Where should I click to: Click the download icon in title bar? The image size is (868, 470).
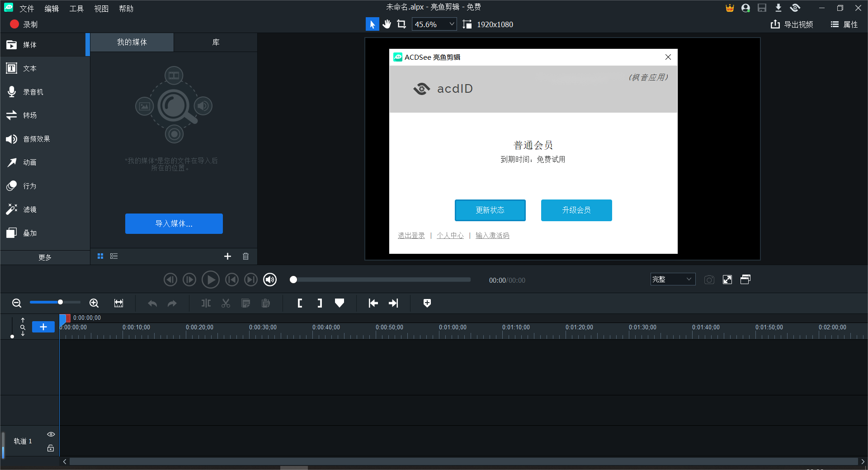(778, 8)
